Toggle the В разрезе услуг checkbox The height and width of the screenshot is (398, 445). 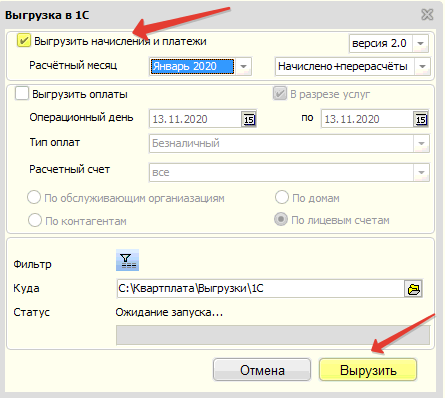[280, 94]
